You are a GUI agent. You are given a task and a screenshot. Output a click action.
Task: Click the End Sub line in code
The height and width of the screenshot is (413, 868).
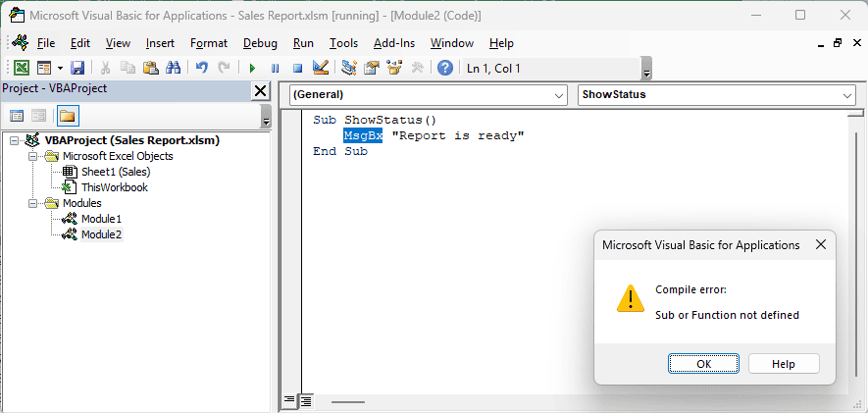340,151
